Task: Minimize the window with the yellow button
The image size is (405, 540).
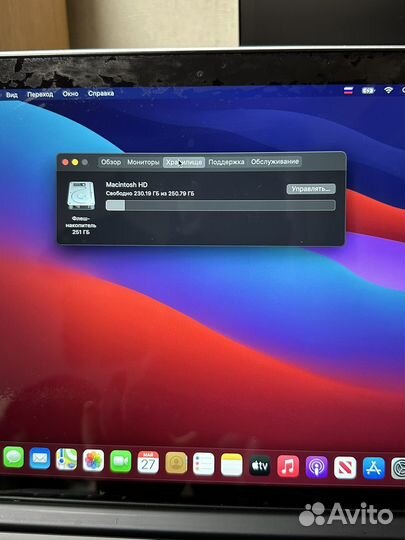Action: pyautogui.click(x=75, y=162)
